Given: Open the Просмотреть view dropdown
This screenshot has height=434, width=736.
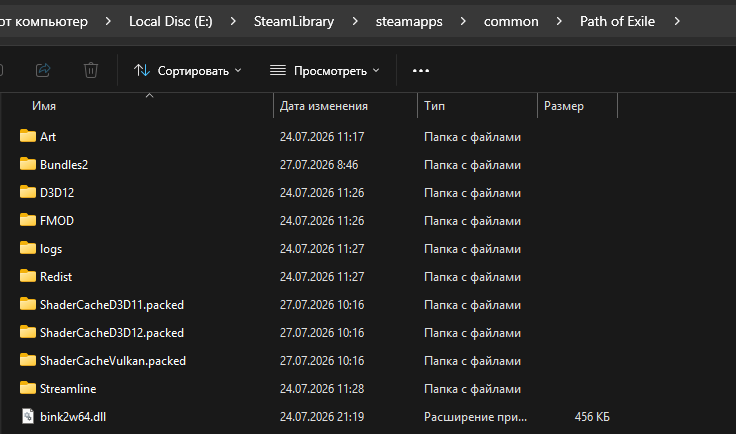Looking at the screenshot, I should (325, 71).
